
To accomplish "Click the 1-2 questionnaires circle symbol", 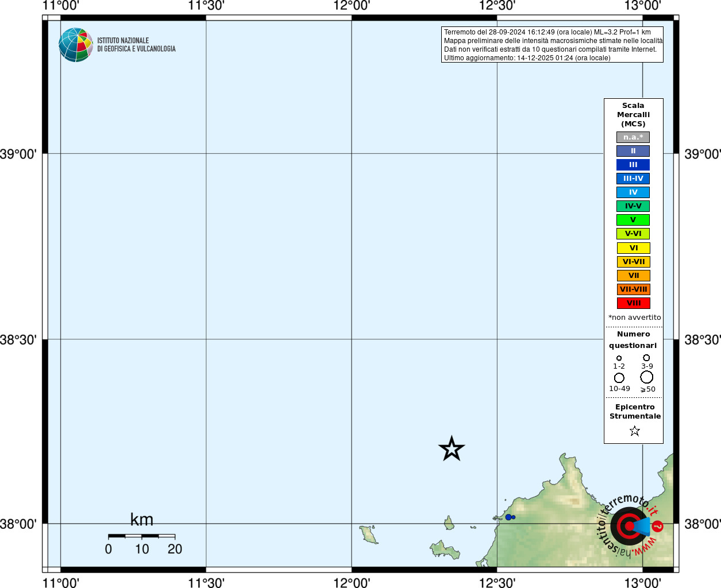I will 619,358.
